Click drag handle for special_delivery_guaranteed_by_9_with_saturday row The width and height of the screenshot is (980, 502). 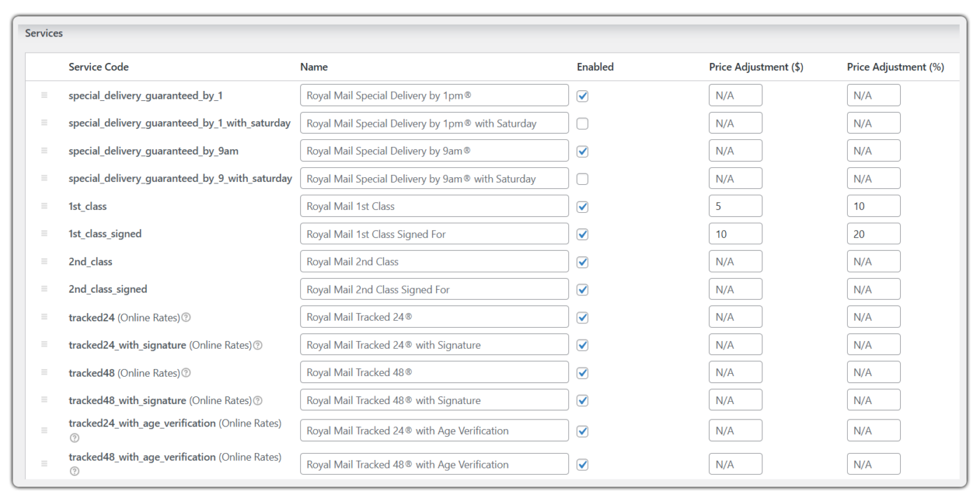44,179
